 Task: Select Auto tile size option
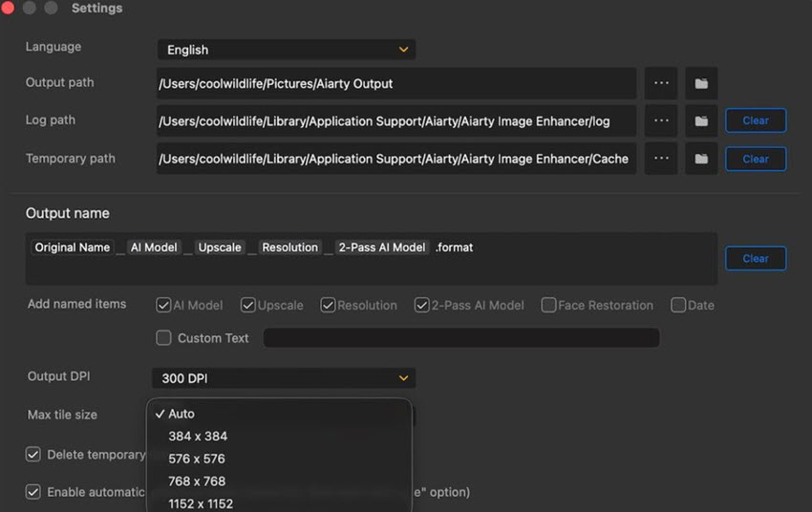280,414
